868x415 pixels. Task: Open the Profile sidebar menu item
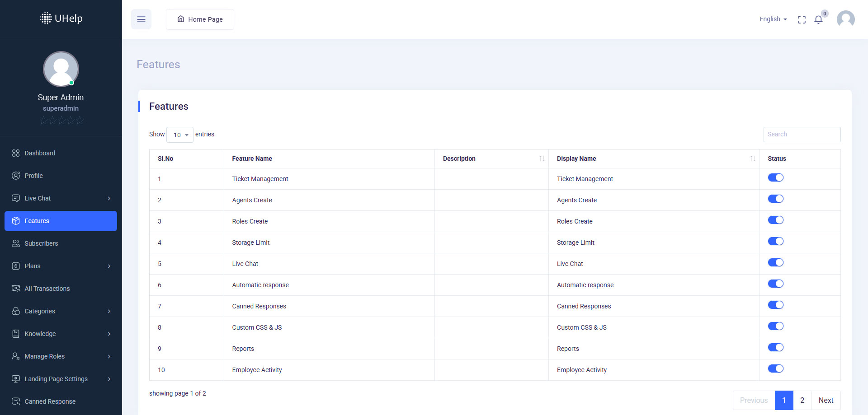tap(34, 176)
